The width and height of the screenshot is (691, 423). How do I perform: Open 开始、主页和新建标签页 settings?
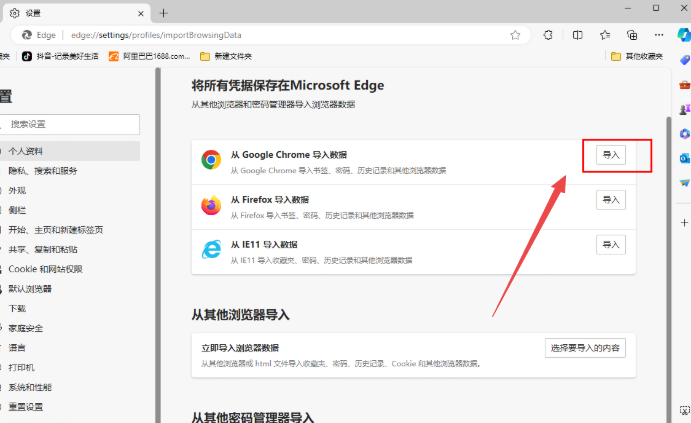pyautogui.click(x=56, y=230)
